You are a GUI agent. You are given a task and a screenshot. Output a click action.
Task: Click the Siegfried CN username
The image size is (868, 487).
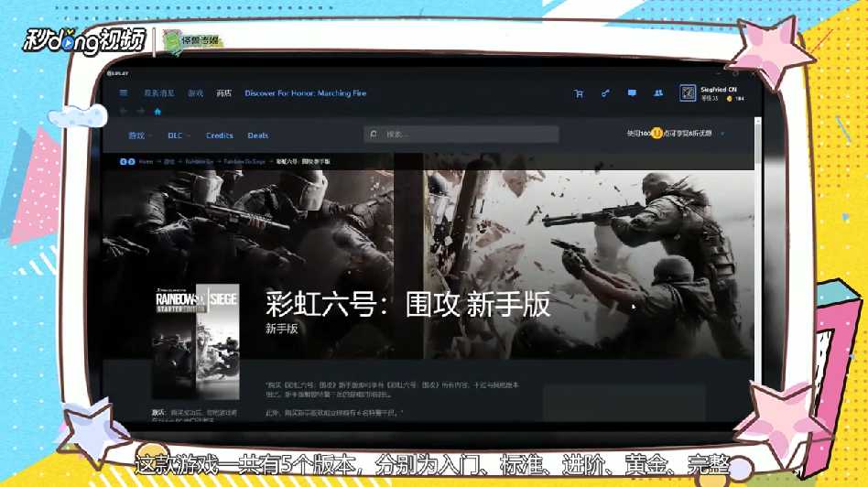[719, 89]
